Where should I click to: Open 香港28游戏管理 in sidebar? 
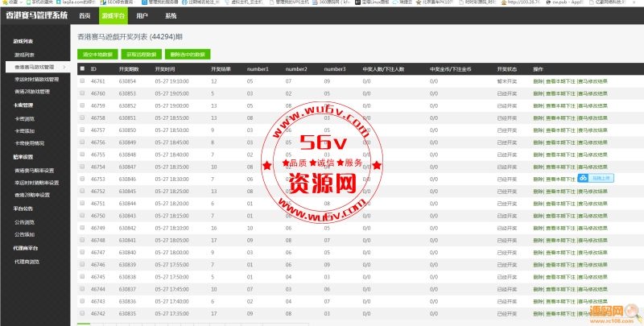[32, 92]
